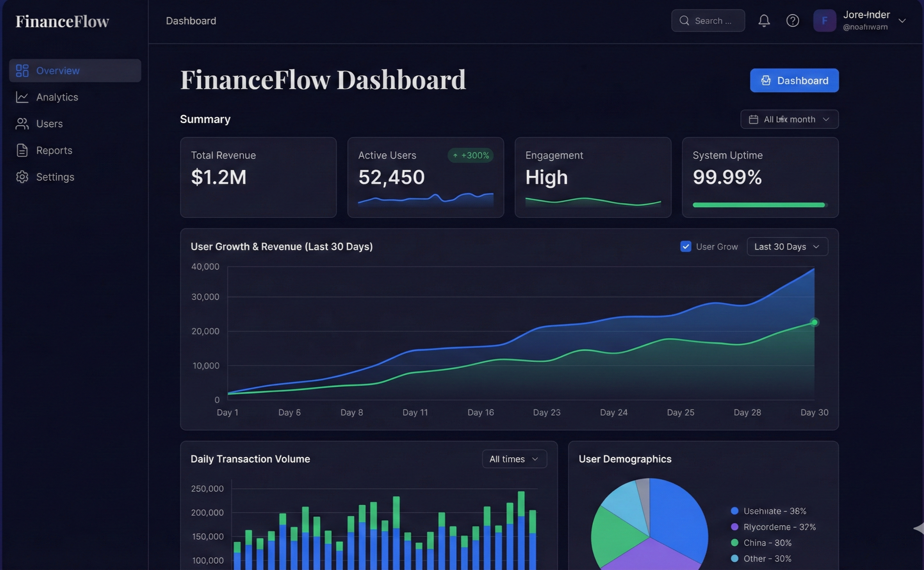Click the Reports document icon
The width and height of the screenshot is (924, 570).
22,150
